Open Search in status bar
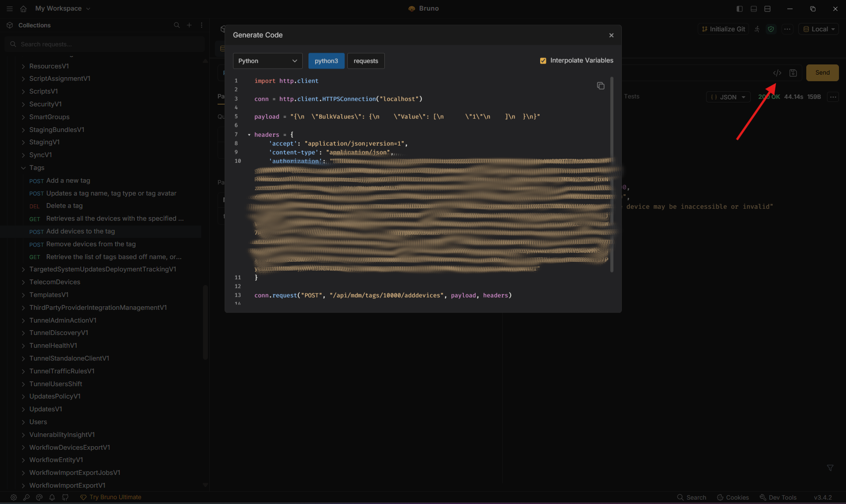 coord(692,497)
